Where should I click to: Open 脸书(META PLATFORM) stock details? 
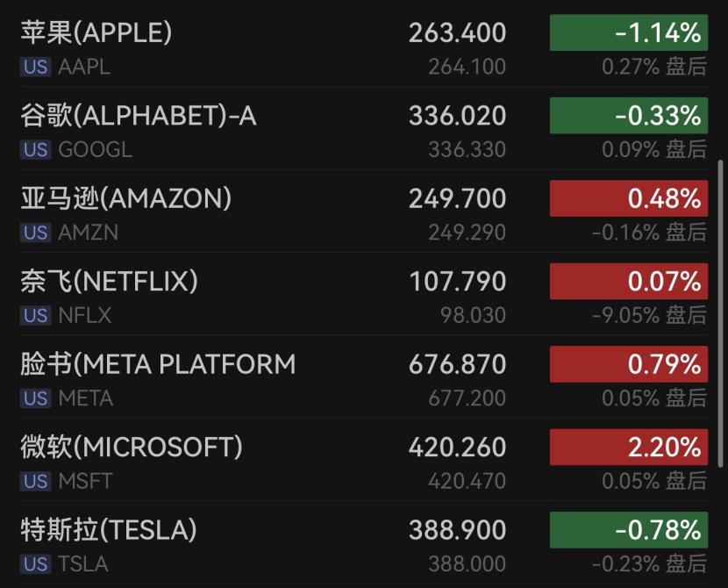[158, 364]
